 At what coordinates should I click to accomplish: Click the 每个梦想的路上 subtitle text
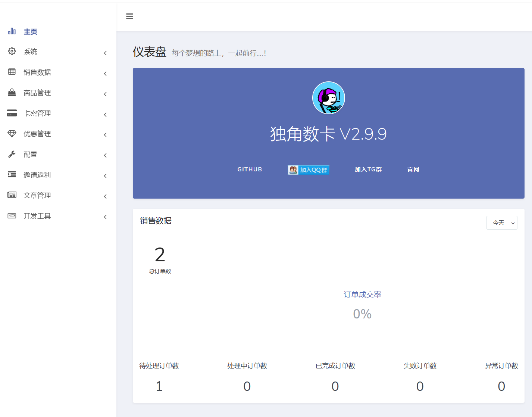pyautogui.click(x=219, y=53)
